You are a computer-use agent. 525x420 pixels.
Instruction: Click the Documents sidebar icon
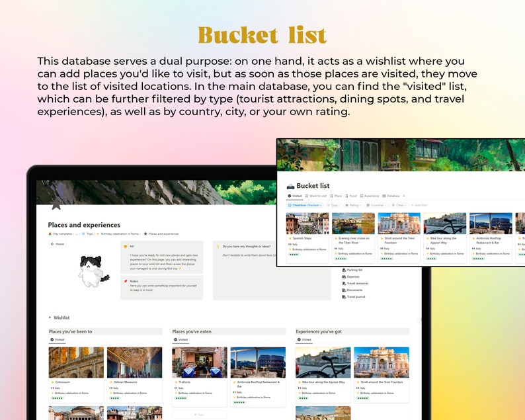[x=344, y=290]
